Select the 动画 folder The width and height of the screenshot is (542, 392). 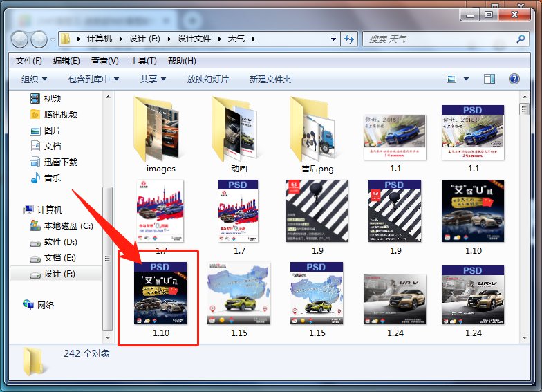(239, 135)
